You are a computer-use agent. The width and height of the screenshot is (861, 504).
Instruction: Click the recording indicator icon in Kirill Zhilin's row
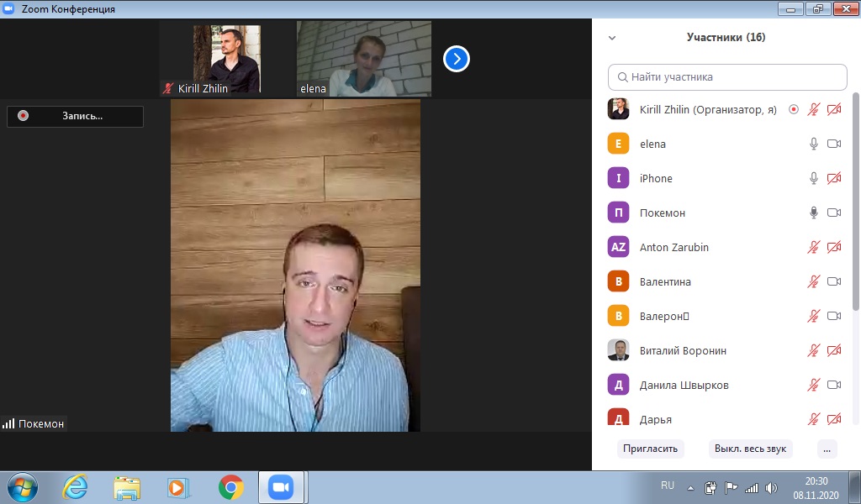[x=794, y=109]
